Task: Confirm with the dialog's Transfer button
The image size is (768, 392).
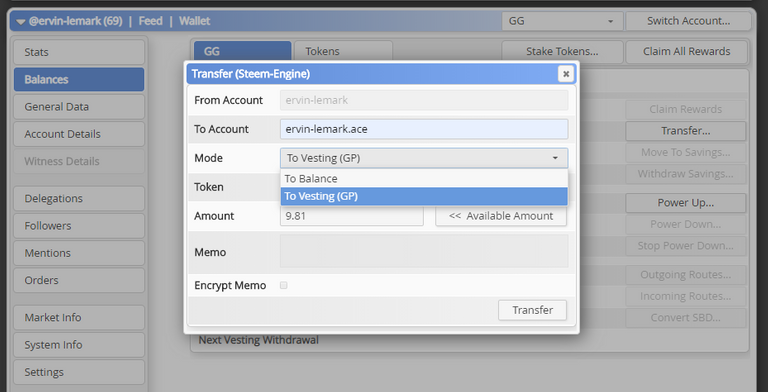Action: pyautogui.click(x=532, y=310)
